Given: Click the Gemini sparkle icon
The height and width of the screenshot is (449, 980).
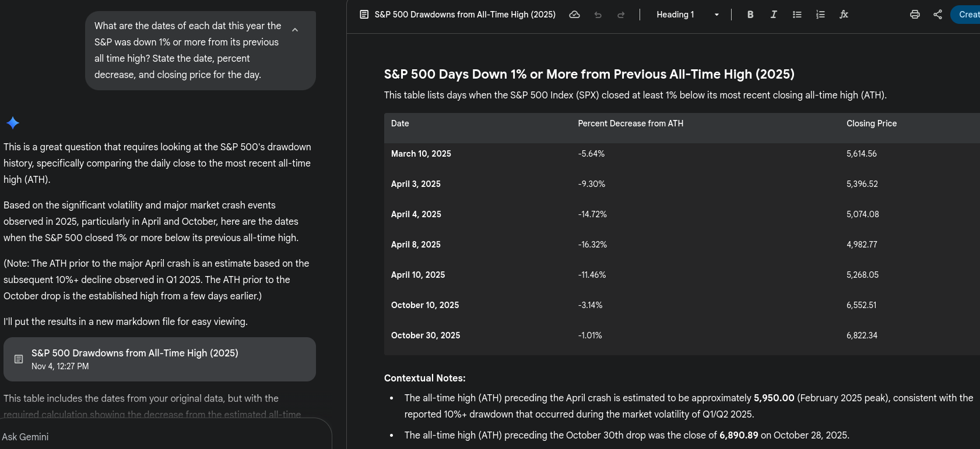Looking at the screenshot, I should click(13, 123).
